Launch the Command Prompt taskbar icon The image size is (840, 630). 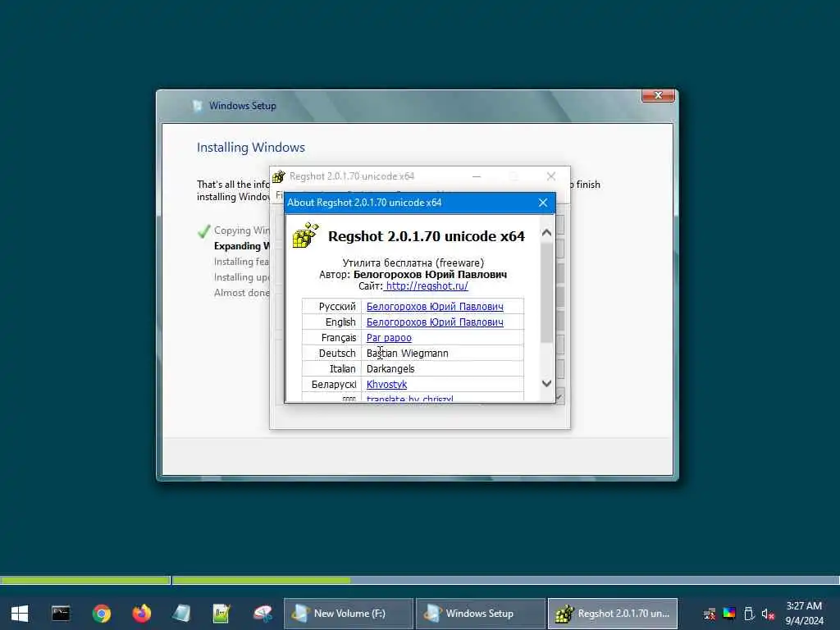coord(61,614)
